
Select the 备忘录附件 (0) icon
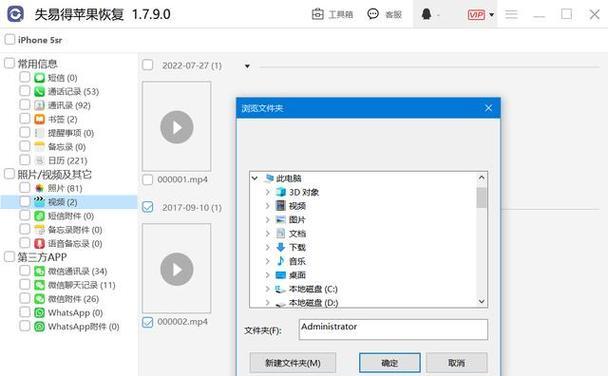click(x=40, y=229)
